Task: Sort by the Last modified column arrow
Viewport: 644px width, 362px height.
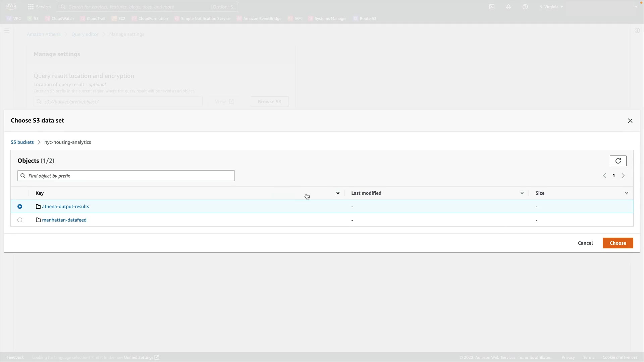Action: tap(522, 193)
